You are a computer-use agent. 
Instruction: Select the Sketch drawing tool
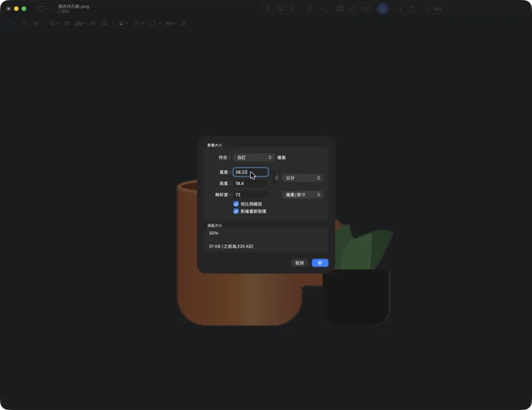36,23
